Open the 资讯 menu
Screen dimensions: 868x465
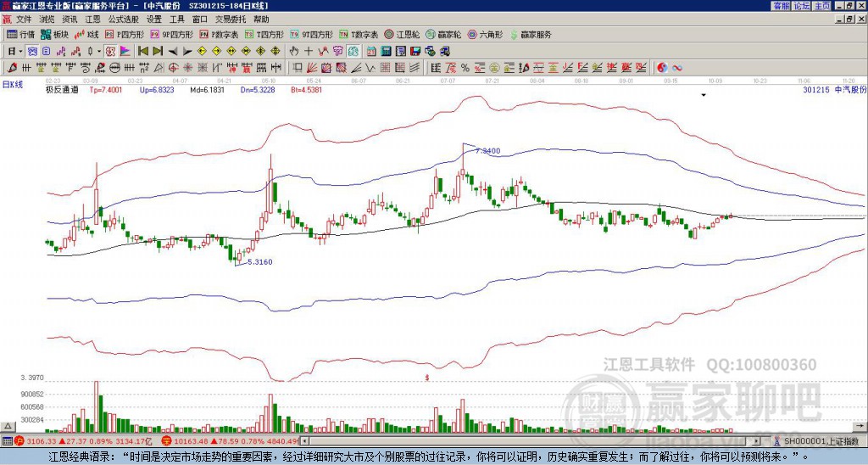point(70,20)
